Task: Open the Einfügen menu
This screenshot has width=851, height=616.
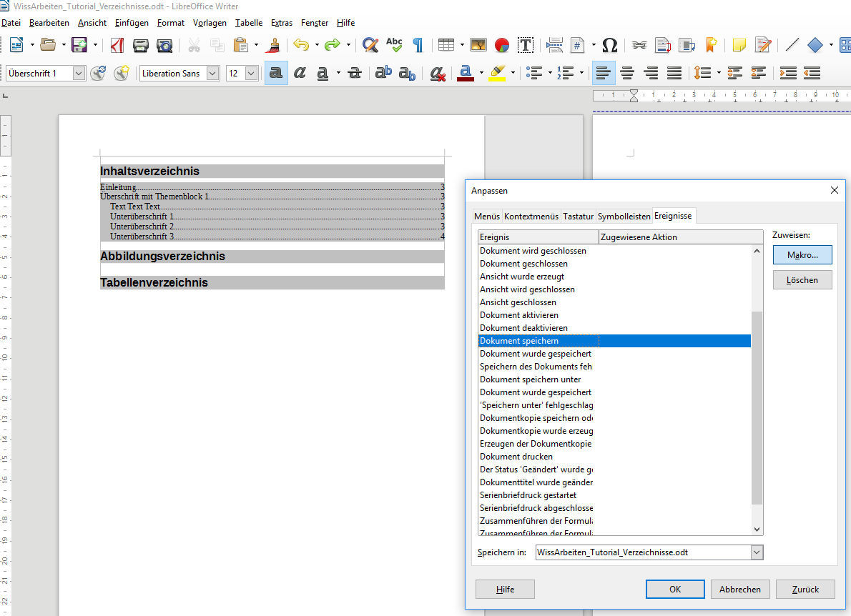Action: pyautogui.click(x=132, y=23)
